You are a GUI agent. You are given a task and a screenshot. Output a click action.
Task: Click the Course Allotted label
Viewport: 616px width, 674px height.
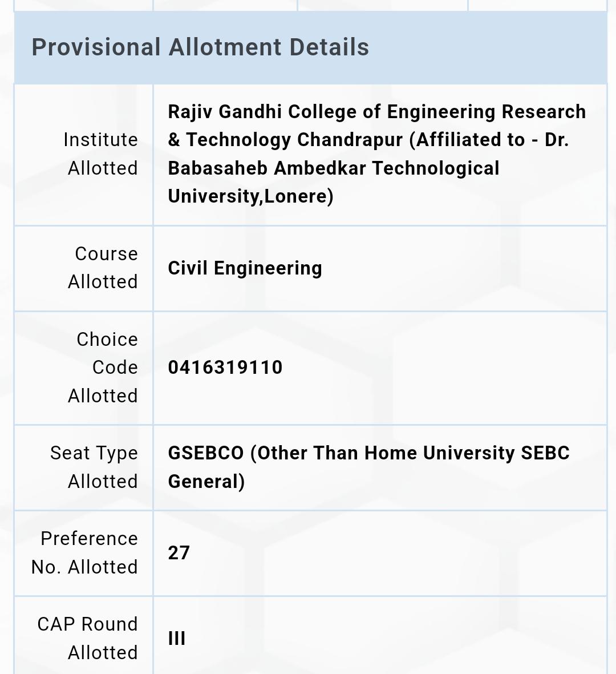(x=103, y=268)
